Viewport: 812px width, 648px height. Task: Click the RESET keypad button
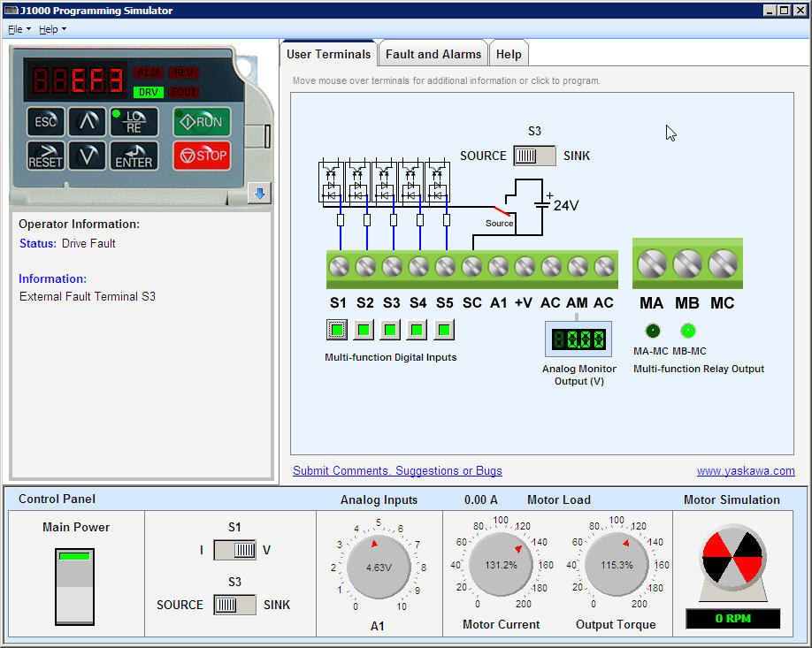(x=46, y=156)
